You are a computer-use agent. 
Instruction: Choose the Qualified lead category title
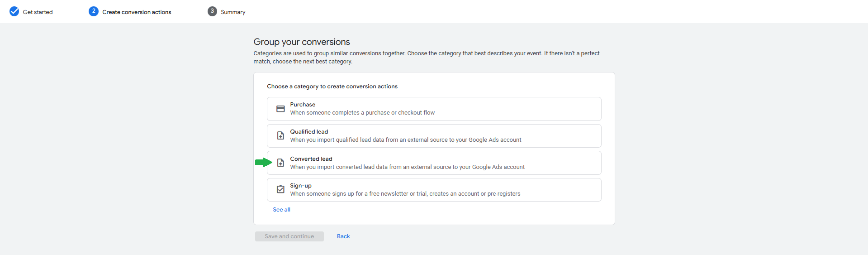click(x=309, y=132)
